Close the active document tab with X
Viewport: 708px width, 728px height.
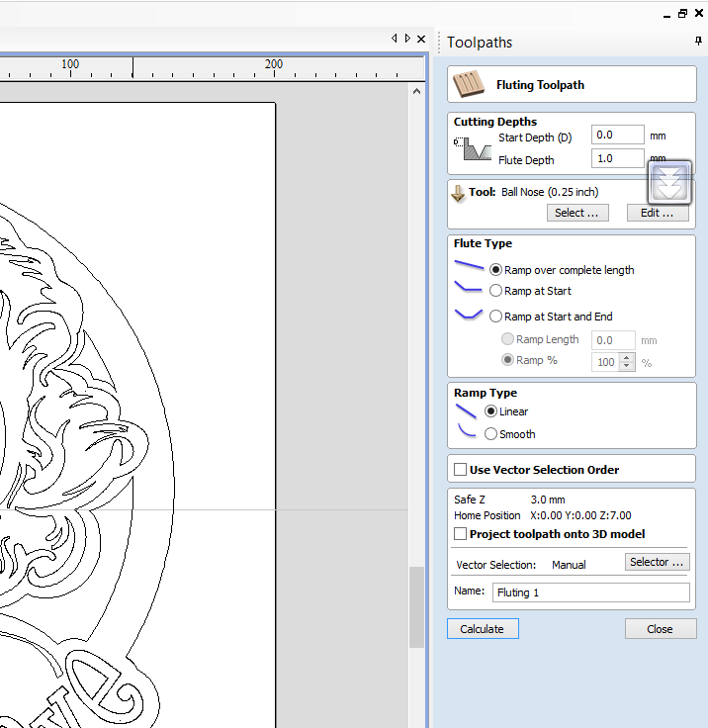pos(422,39)
